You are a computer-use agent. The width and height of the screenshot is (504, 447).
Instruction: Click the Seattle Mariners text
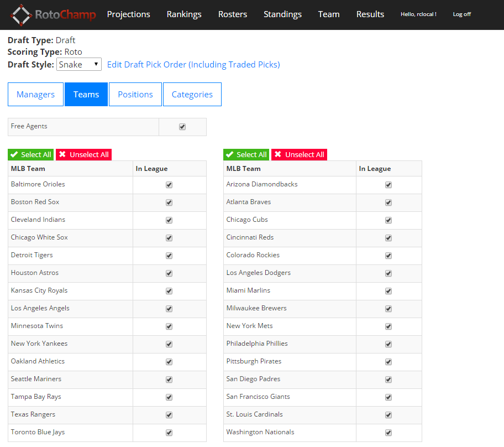coord(36,379)
